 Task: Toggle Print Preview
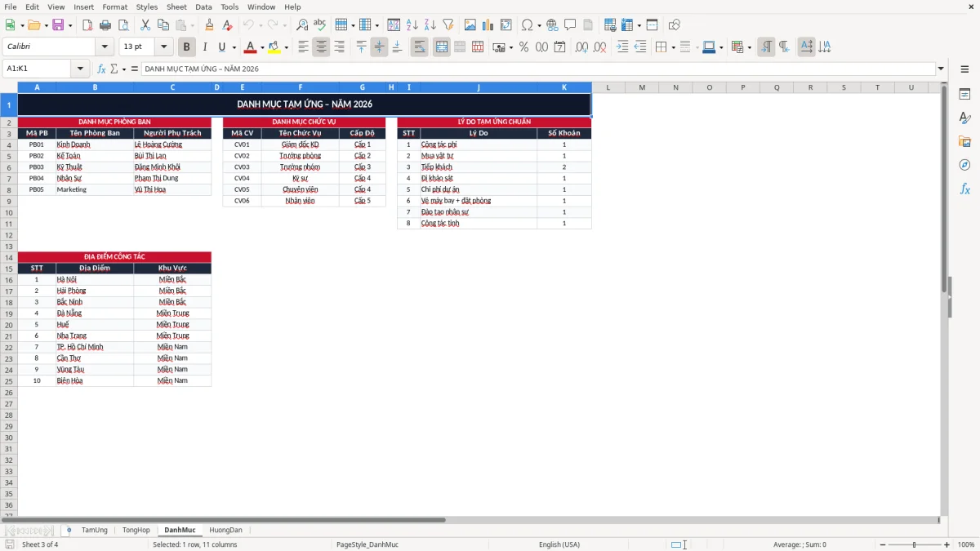(123, 25)
